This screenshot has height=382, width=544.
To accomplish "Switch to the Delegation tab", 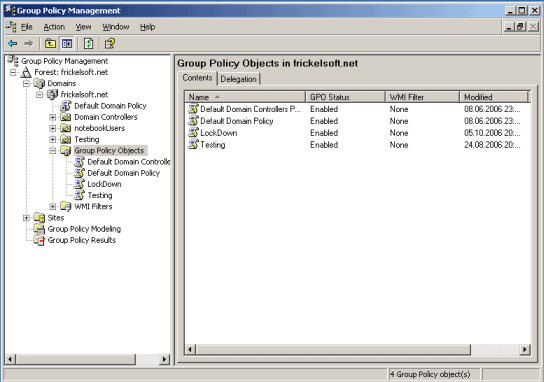I will pyautogui.click(x=238, y=79).
